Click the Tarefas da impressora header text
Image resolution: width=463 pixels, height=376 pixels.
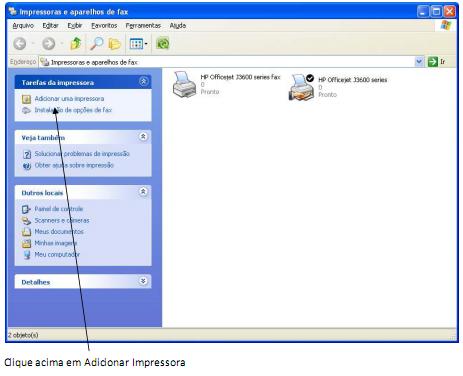pyautogui.click(x=58, y=83)
